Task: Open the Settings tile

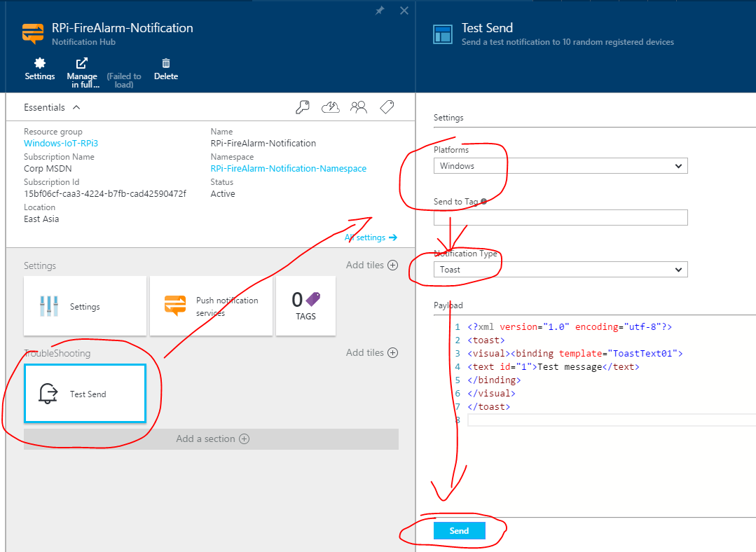Action: coord(85,305)
